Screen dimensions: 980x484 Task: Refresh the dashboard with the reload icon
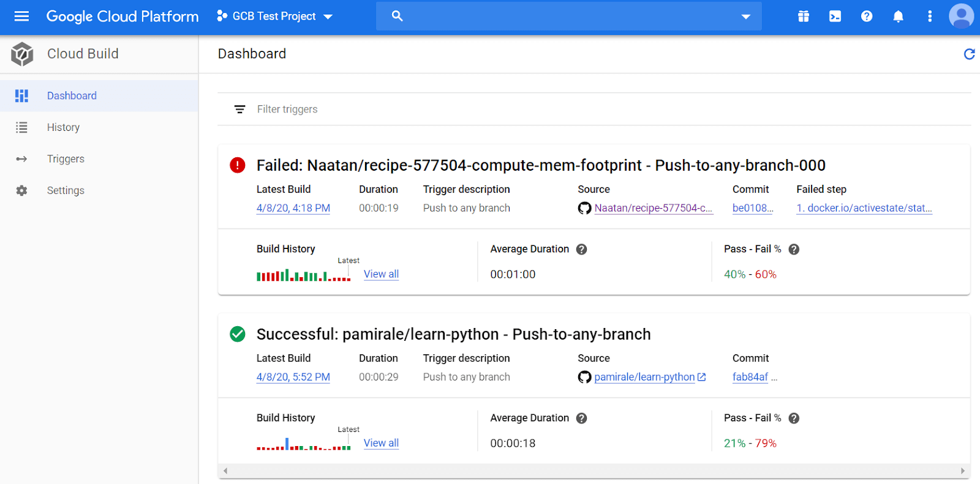click(969, 54)
